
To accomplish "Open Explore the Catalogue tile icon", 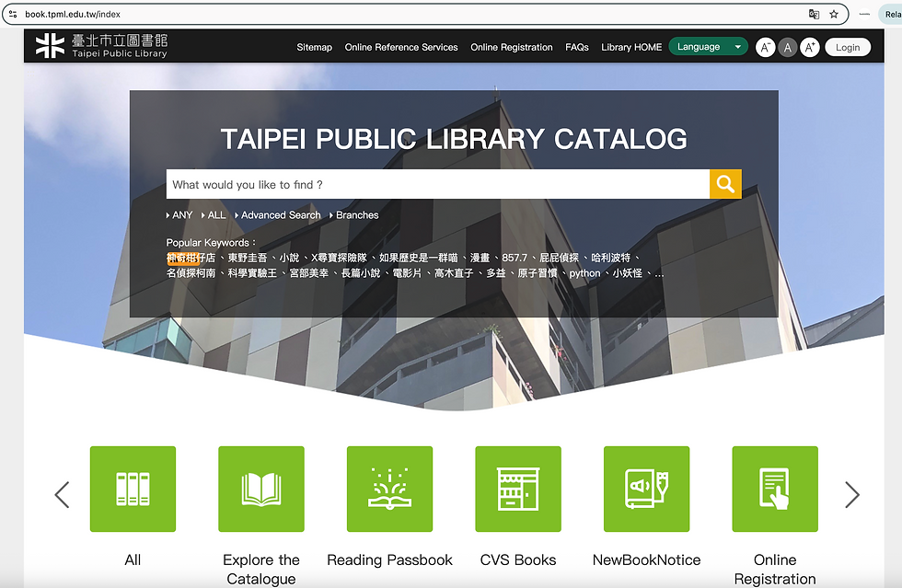I will click(x=261, y=489).
